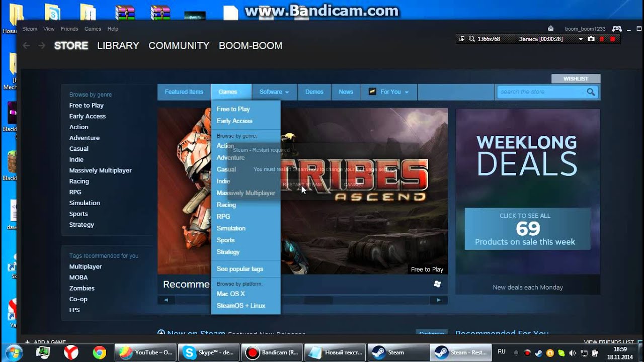
Task: Stop the Bandicam recording
Action: (x=612, y=39)
